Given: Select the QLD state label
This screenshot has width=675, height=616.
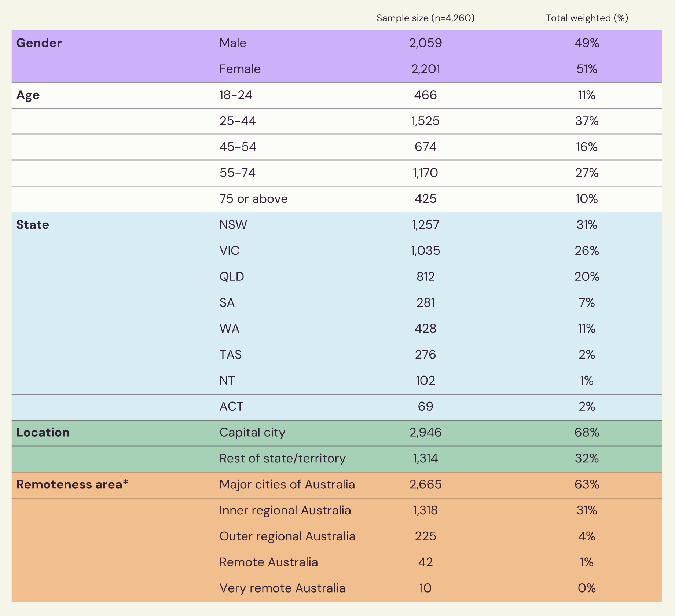Looking at the screenshot, I should (x=232, y=276).
